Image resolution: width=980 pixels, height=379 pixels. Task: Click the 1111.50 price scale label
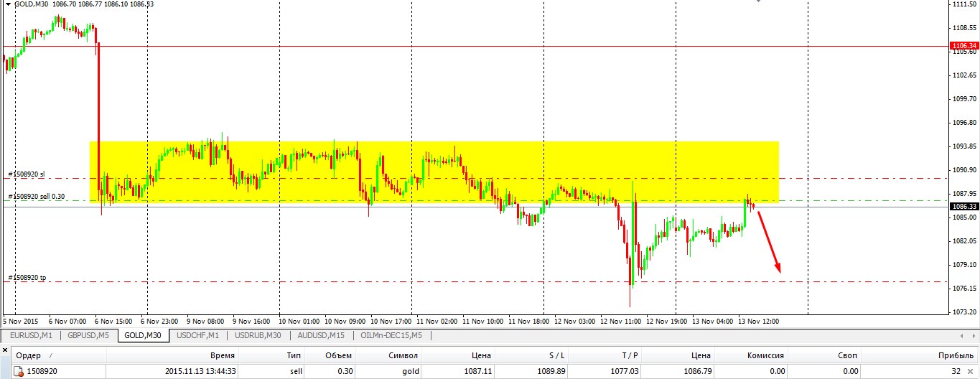point(964,4)
